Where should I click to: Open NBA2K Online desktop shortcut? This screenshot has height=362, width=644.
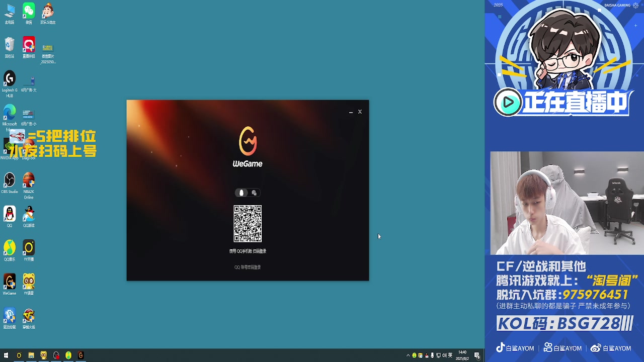[29, 186]
